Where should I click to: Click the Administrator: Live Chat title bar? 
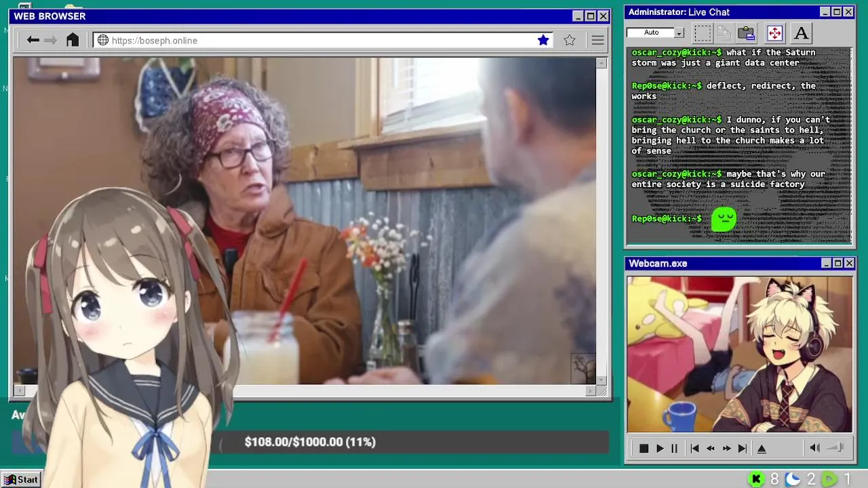tap(740, 12)
